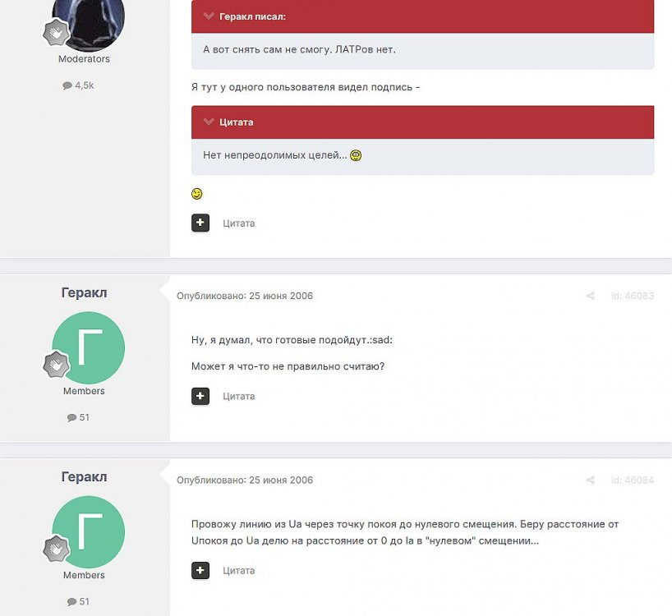Viewport: 672px width, 616px height.
Task: Click rank badge on Геракл avatar in post 46084
Action: 56,549
